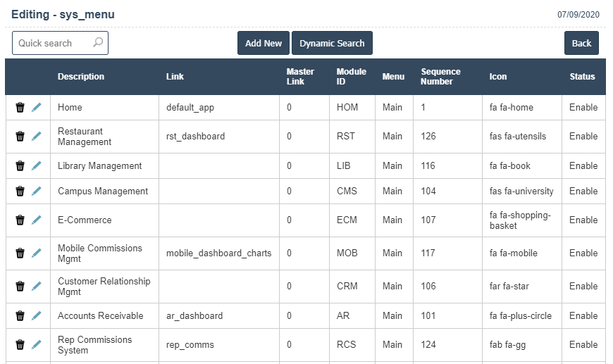613x364 pixels.
Task: Sort by Sequence Number column header
Action: (x=440, y=77)
